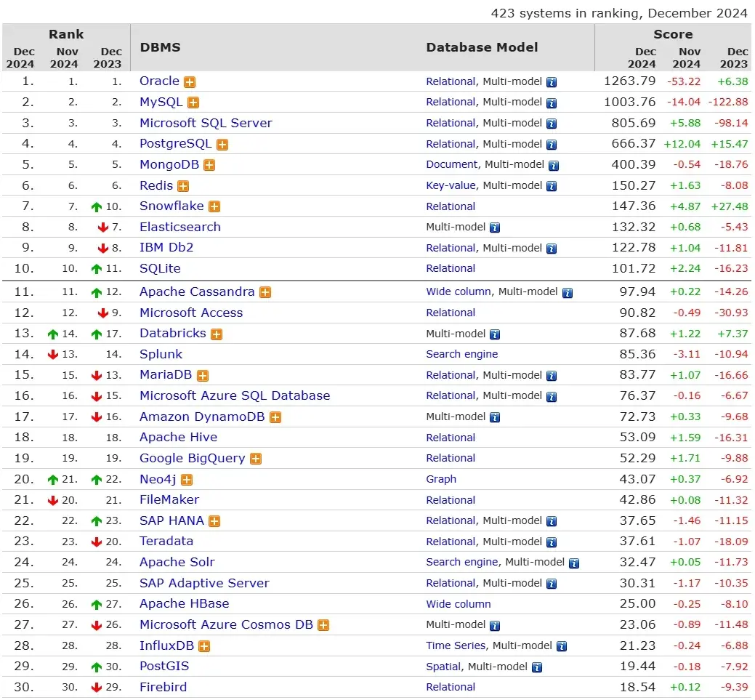Screen dimensions: 755x700
Task: Click the Microsoft Azure SQL Database link
Action: click(x=235, y=395)
